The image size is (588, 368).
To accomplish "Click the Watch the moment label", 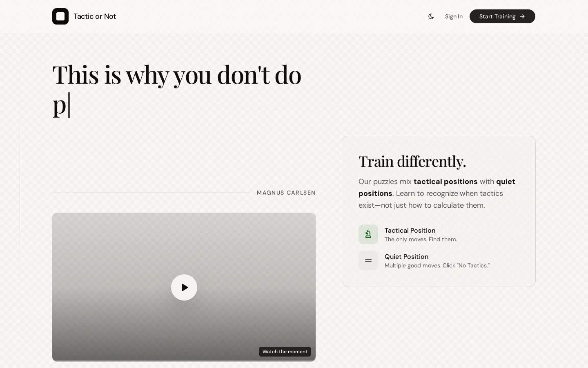I will click(285, 352).
